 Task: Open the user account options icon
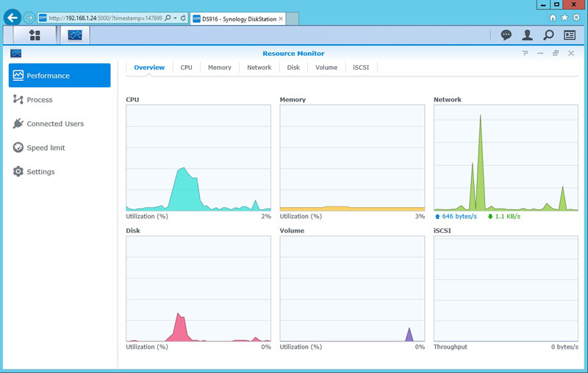click(527, 35)
